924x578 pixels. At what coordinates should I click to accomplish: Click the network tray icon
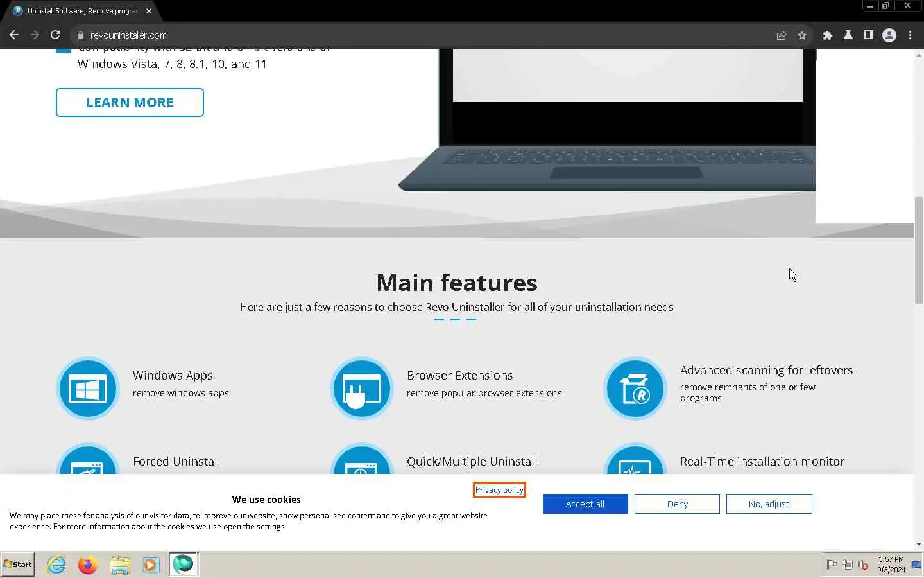pos(848,565)
